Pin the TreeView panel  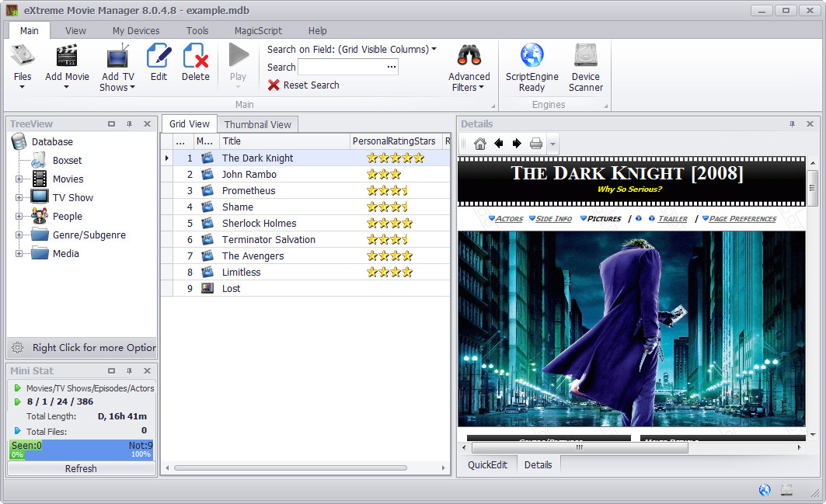[x=130, y=124]
